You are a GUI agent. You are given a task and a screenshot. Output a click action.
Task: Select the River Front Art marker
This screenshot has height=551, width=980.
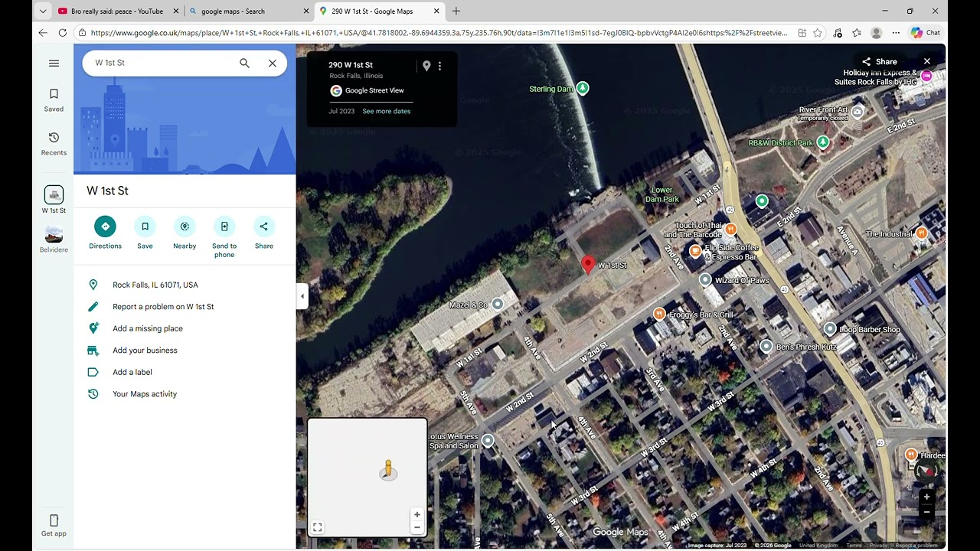pos(858,112)
